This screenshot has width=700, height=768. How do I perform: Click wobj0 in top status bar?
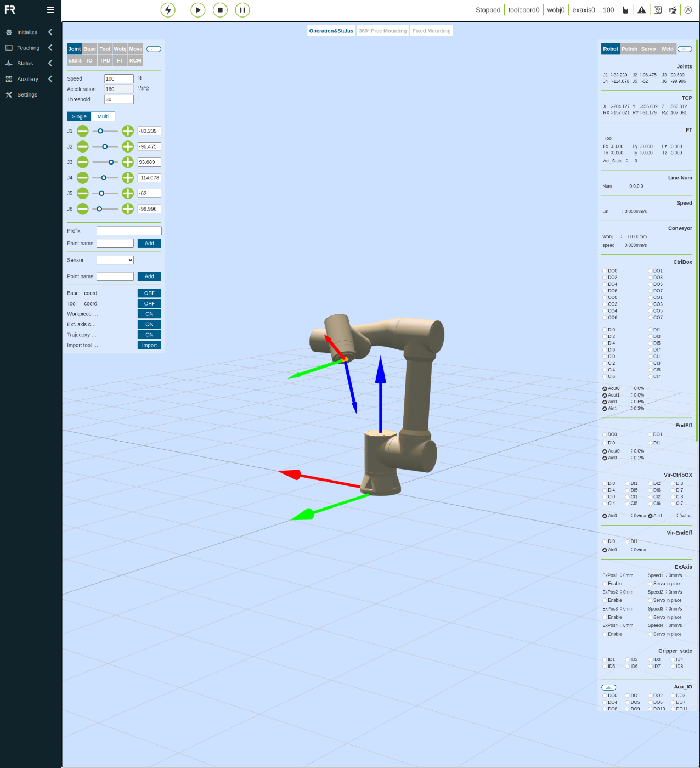click(x=556, y=10)
